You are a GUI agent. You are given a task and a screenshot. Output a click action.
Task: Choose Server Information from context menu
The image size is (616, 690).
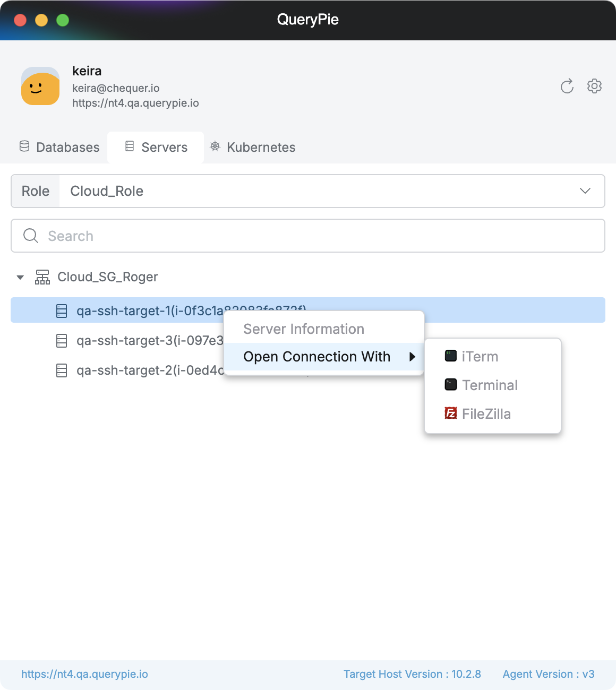304,329
